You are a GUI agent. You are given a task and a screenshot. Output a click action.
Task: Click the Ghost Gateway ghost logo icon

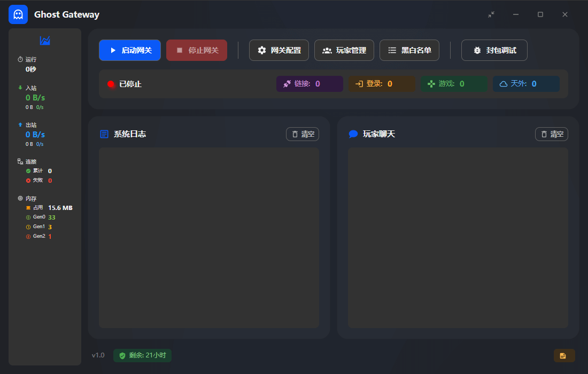pos(18,14)
